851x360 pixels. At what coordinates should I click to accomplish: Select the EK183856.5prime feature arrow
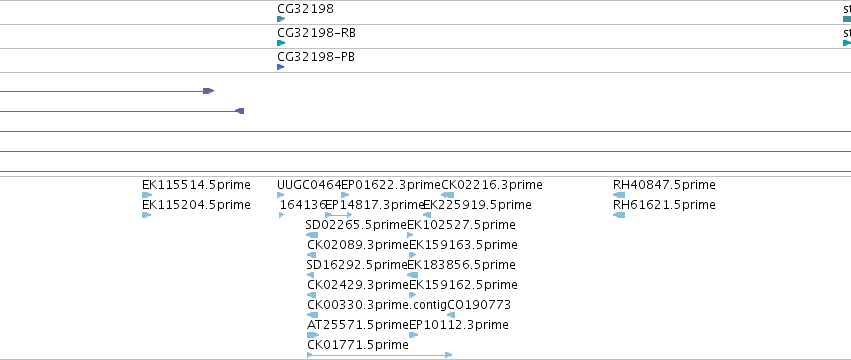412,275
